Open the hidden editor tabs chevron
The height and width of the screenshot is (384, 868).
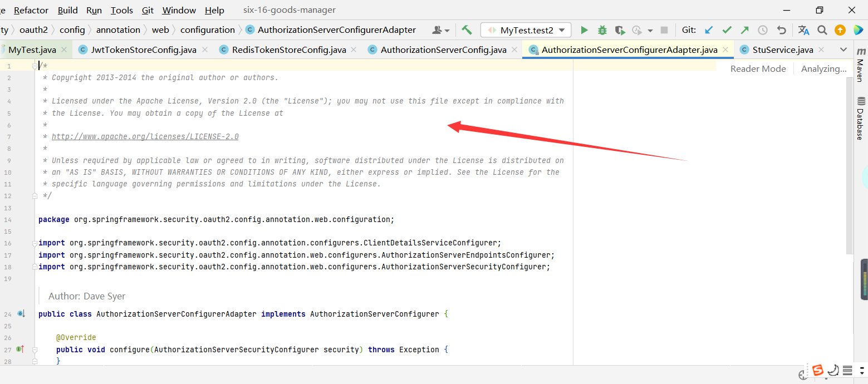[844, 49]
